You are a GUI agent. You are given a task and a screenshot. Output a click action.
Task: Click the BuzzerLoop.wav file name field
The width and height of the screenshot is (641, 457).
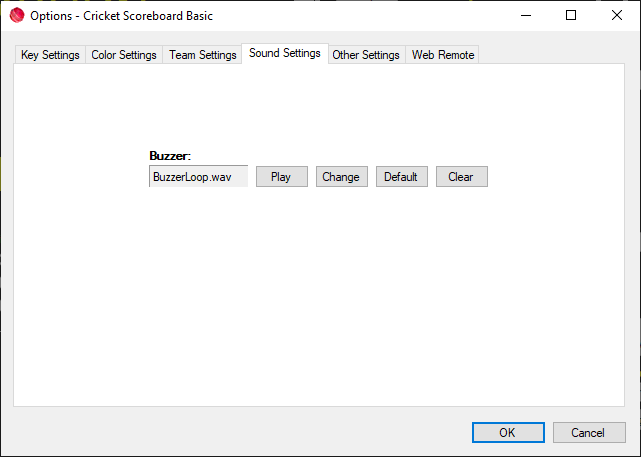coord(198,177)
